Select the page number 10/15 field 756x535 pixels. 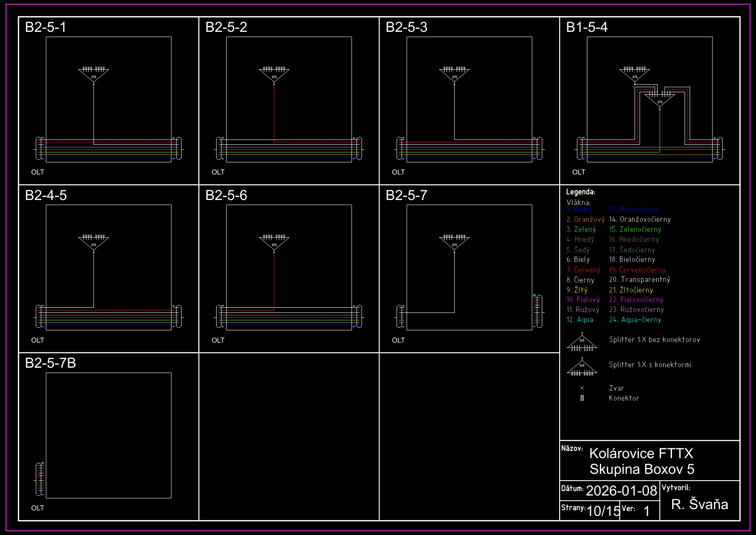(603, 511)
